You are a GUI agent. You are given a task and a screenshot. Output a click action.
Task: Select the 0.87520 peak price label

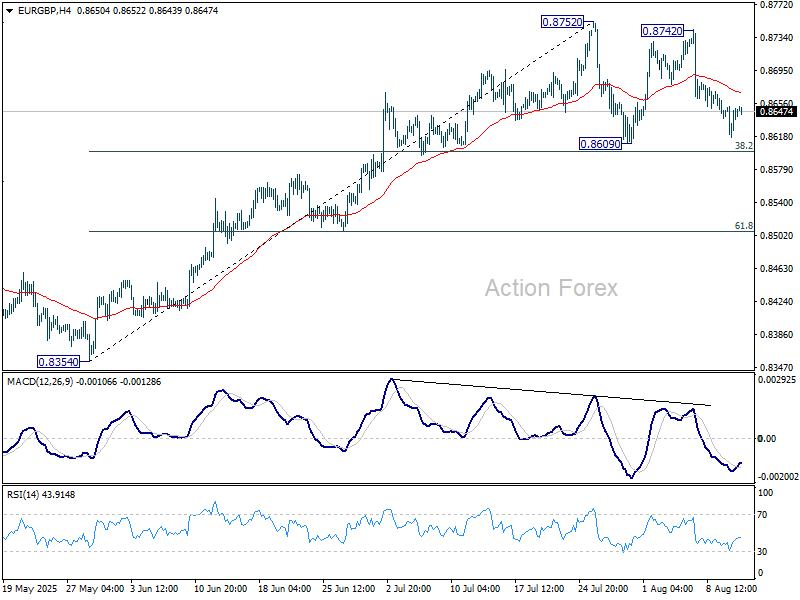pos(562,22)
